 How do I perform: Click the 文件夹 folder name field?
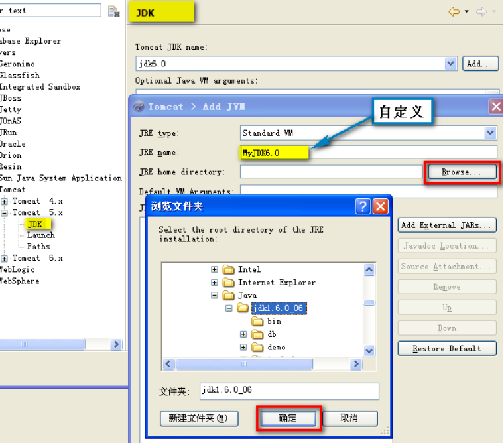click(289, 391)
